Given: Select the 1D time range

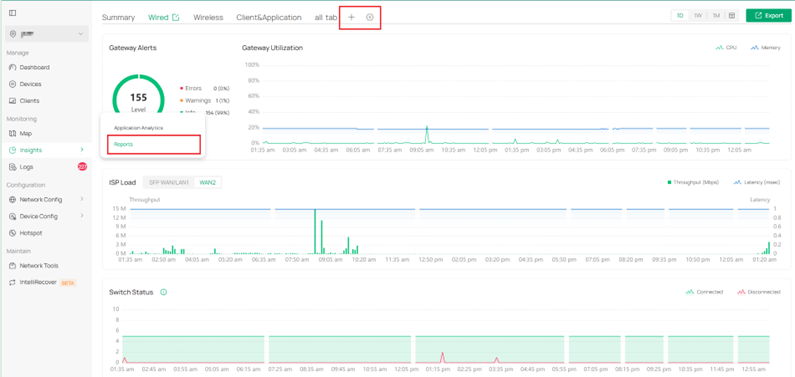Looking at the screenshot, I should point(679,16).
